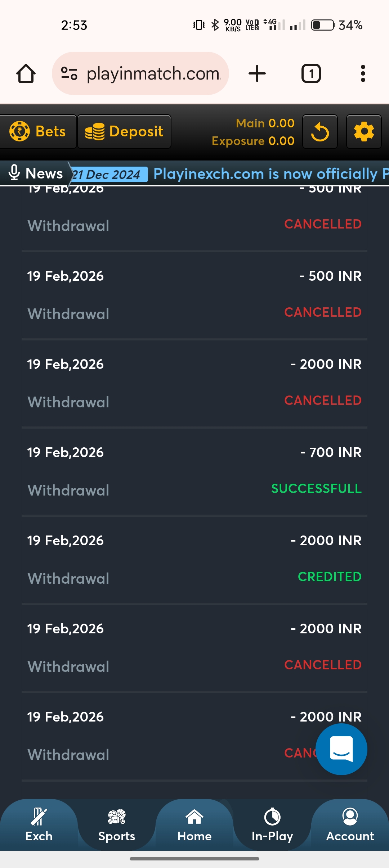
Task: Open the site info icon in address bar
Action: coord(69,74)
